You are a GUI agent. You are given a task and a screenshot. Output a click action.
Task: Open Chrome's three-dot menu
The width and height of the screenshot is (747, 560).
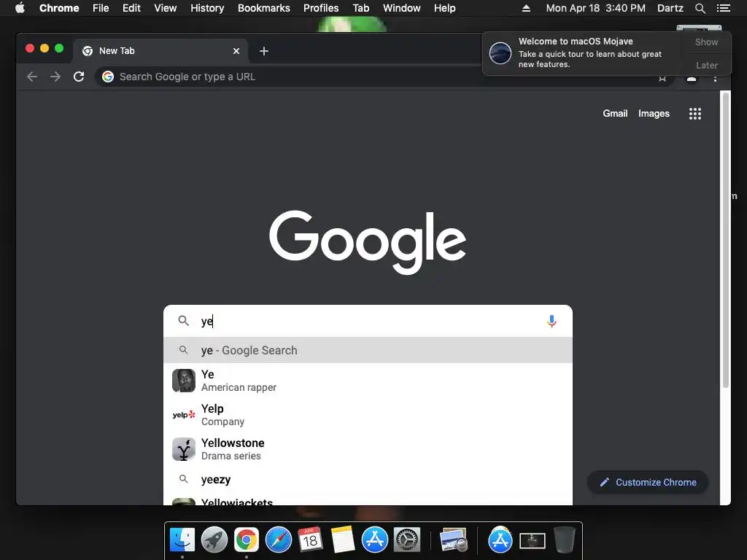(x=715, y=77)
